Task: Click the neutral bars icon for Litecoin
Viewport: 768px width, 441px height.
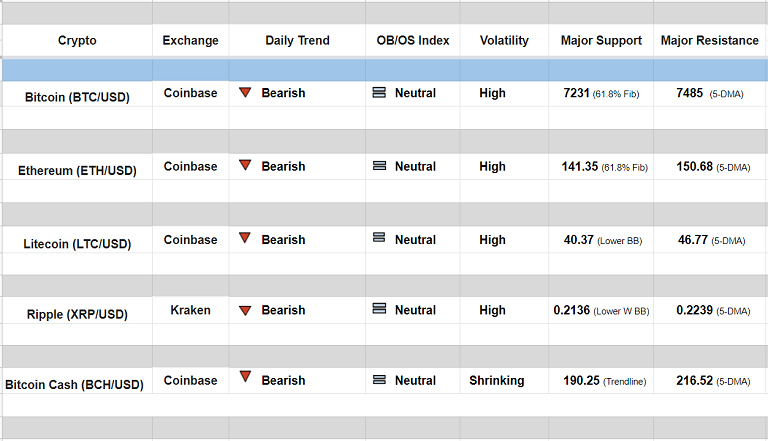Action: coord(379,238)
